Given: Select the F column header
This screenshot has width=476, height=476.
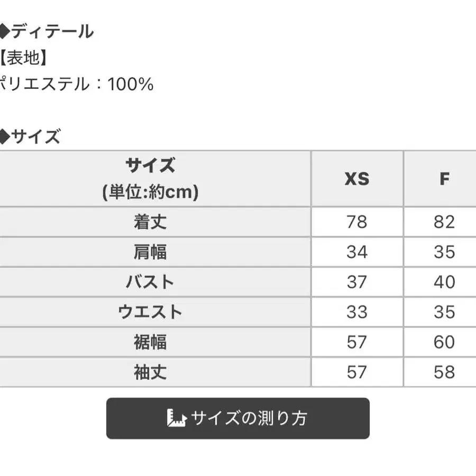Looking at the screenshot, I should pyautogui.click(x=444, y=179).
